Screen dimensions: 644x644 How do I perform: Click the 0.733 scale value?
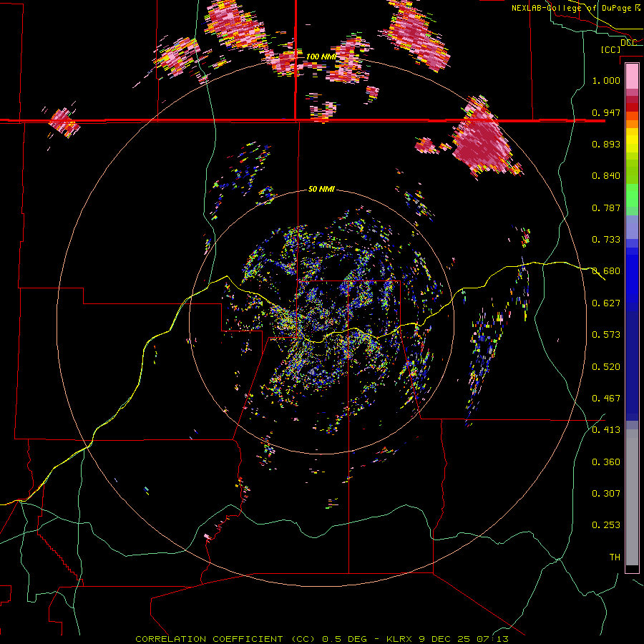coord(606,240)
